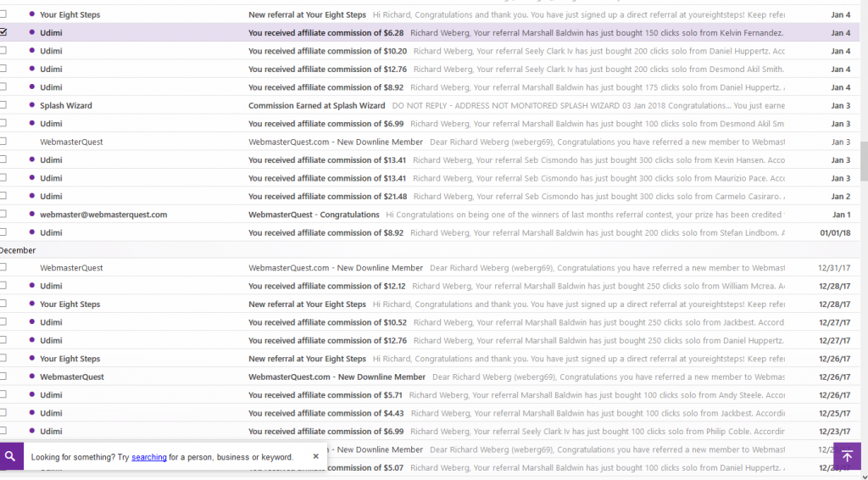Open 'You received affiliate commission of $21.48' subject
The image size is (868, 480).
(328, 196)
